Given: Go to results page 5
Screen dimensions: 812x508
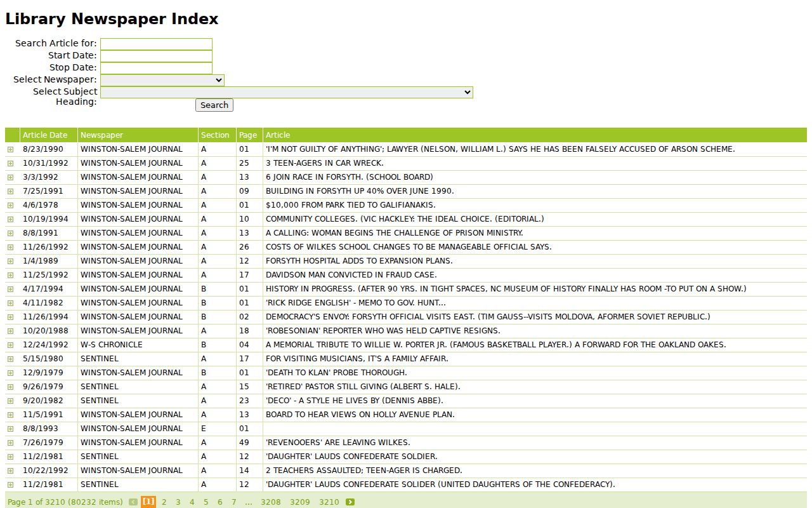Looking at the screenshot, I should pos(206,502).
